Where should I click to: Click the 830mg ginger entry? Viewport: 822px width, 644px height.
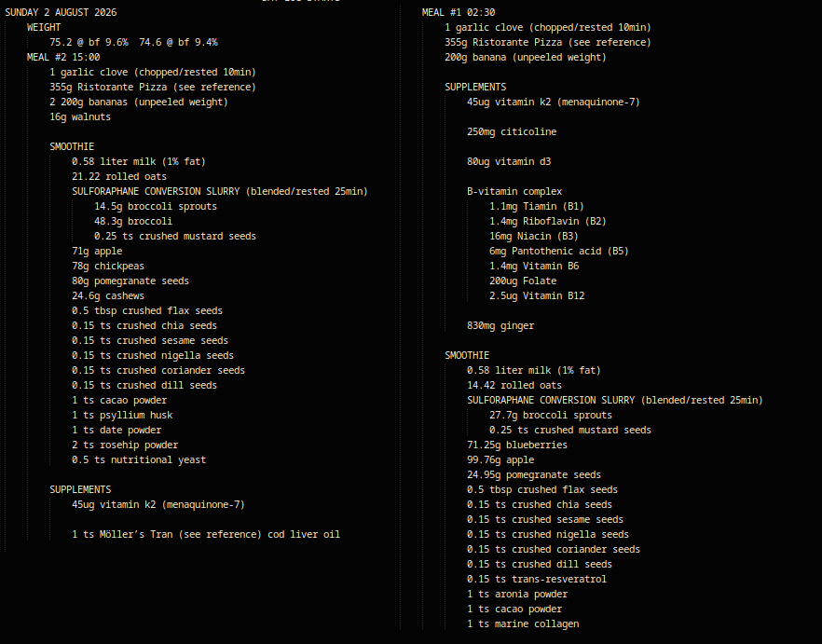point(500,325)
